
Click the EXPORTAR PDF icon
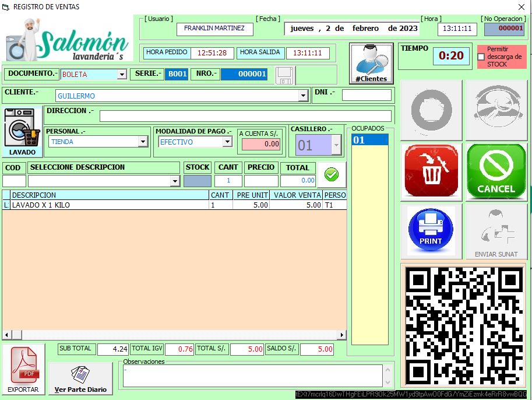click(23, 369)
